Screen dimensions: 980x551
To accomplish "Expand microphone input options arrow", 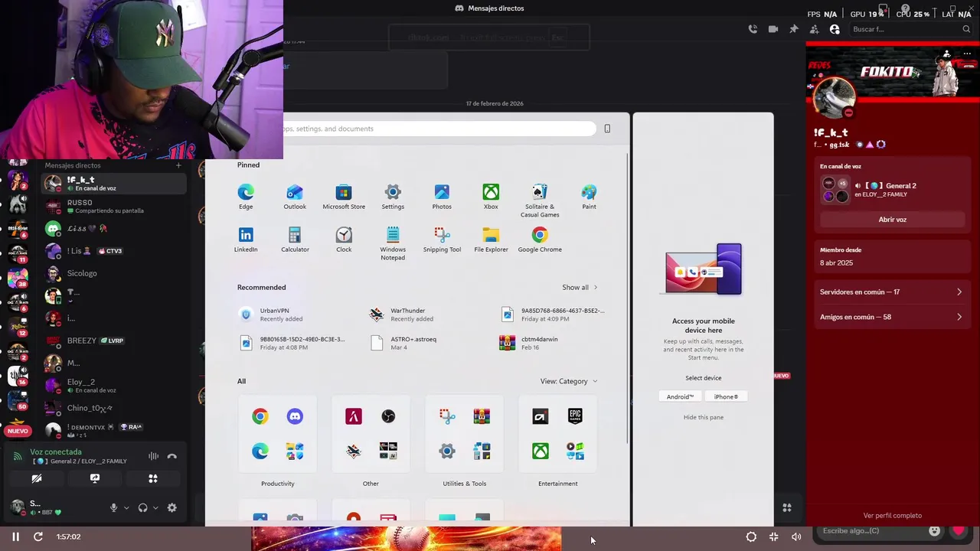I will (126, 507).
